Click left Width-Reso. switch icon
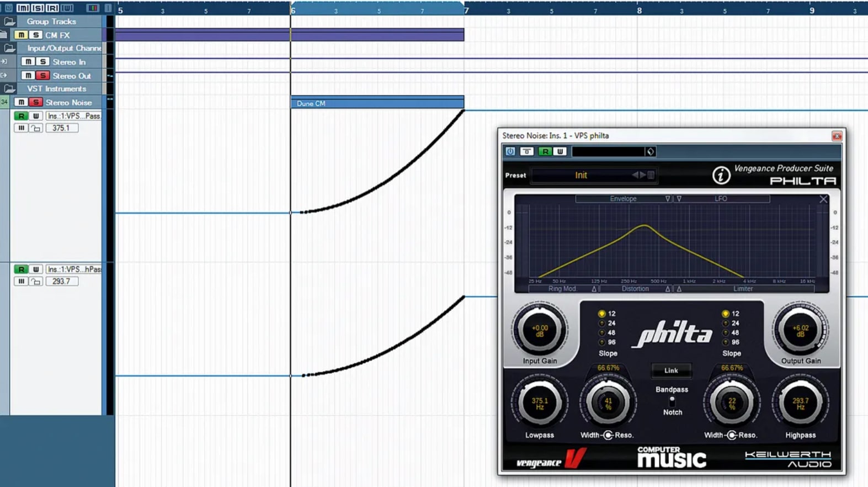The width and height of the screenshot is (868, 487). tap(608, 435)
